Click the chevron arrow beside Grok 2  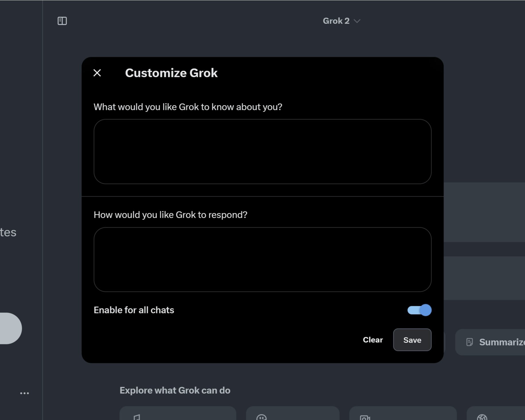tap(357, 21)
